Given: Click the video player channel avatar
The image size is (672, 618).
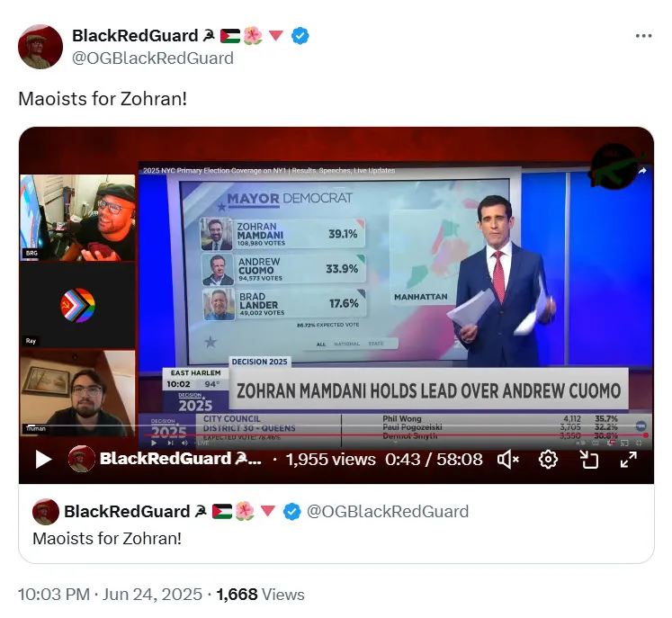Looking at the screenshot, I should [x=82, y=459].
